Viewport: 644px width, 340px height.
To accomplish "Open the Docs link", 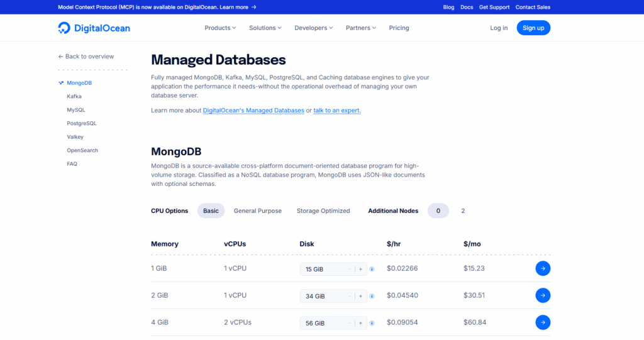I will (467, 7).
